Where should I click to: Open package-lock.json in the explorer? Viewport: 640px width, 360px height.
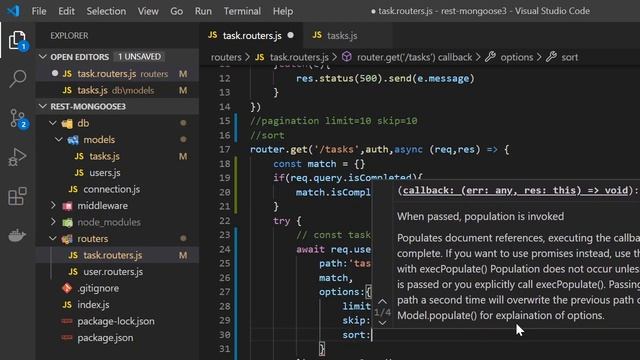click(117, 321)
